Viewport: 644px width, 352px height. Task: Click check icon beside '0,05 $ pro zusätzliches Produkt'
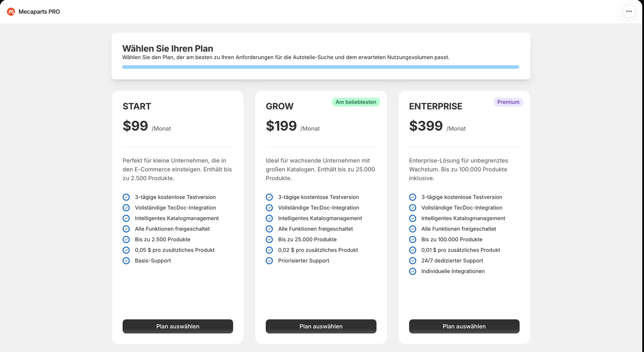click(x=126, y=250)
